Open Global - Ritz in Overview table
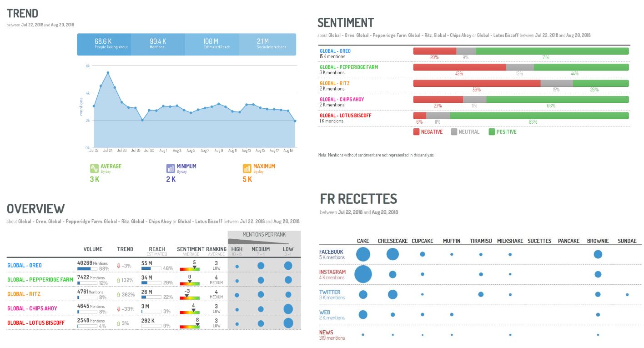644x348 pixels. [x=24, y=294]
